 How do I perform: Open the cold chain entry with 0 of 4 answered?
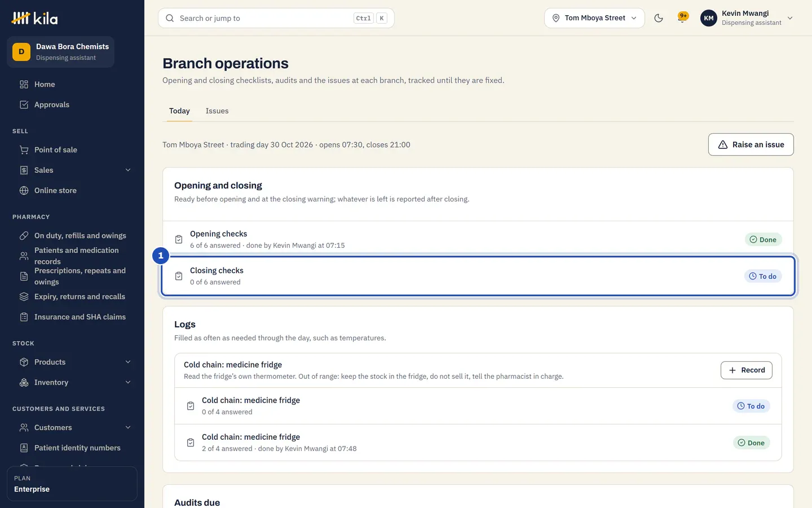click(x=478, y=406)
